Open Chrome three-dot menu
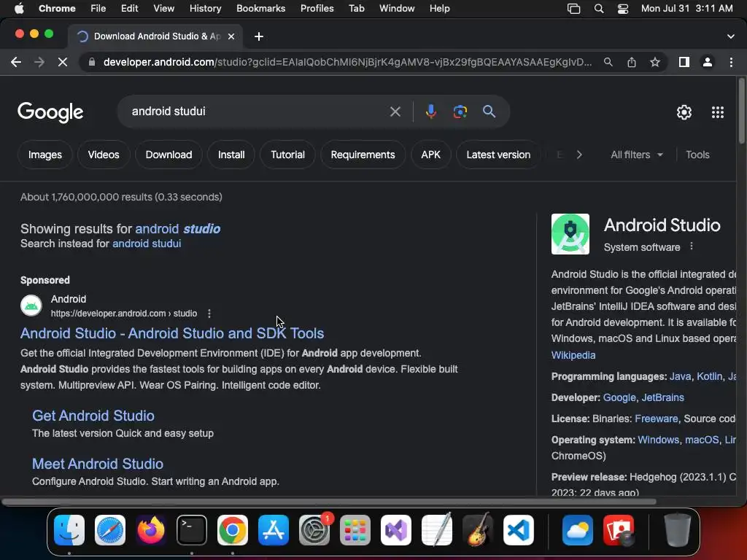Image resolution: width=747 pixels, height=560 pixels. pos(731,62)
